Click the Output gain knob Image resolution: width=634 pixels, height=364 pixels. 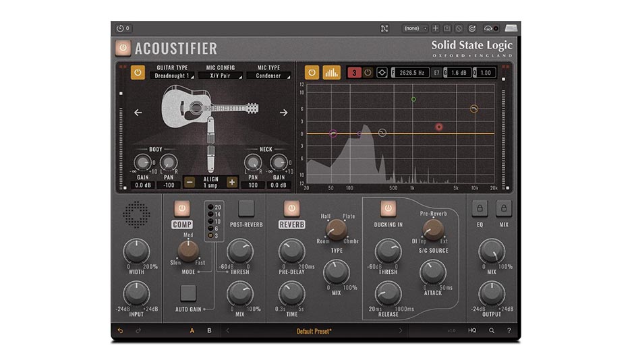(x=491, y=295)
